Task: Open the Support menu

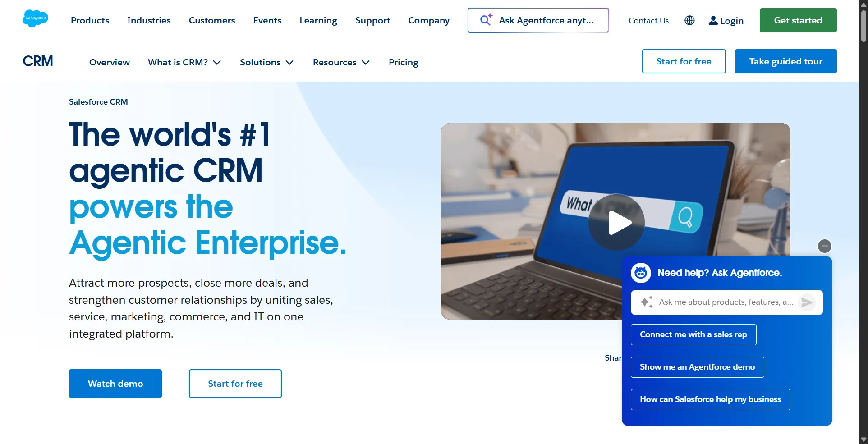Action: pyautogui.click(x=372, y=20)
